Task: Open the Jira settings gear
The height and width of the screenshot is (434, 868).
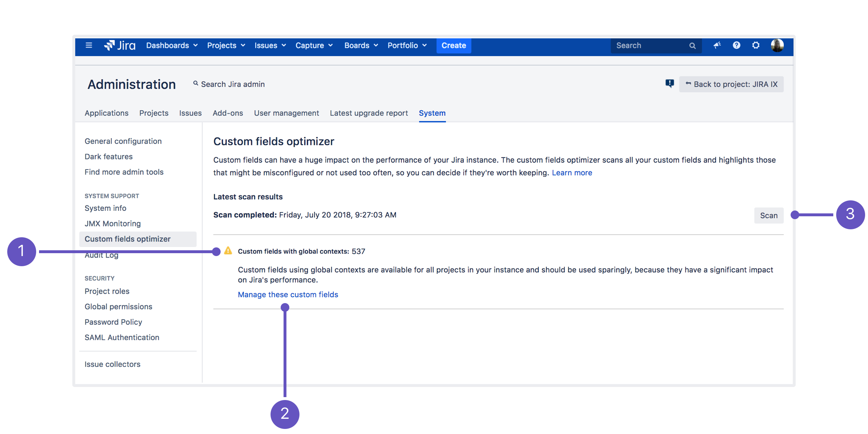Action: pyautogui.click(x=756, y=45)
